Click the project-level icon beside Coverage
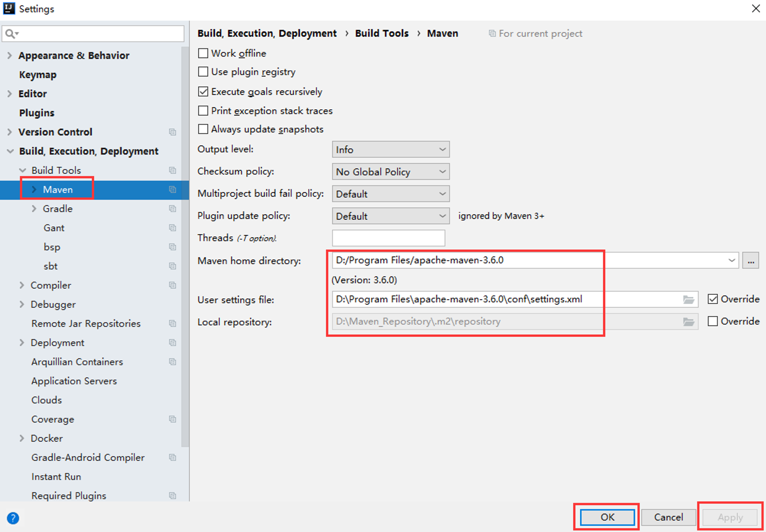The height and width of the screenshot is (532, 766). tap(173, 419)
